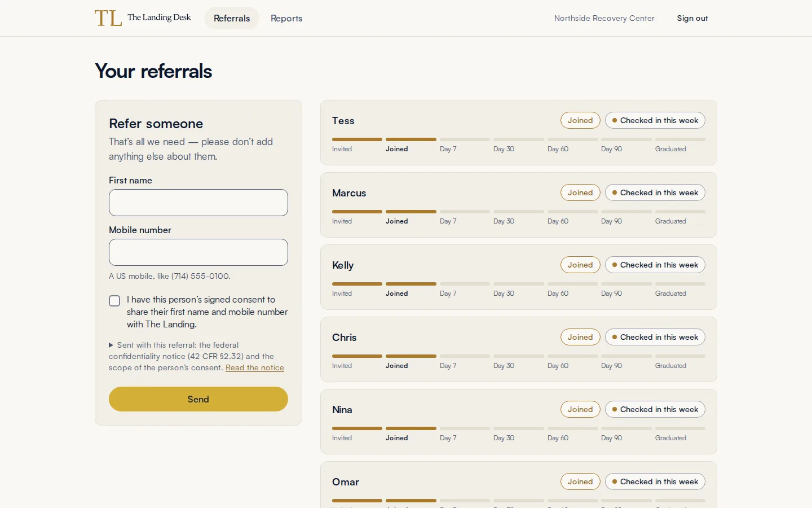Select the name Tess in referrals list
The image size is (812, 508).
(343, 121)
